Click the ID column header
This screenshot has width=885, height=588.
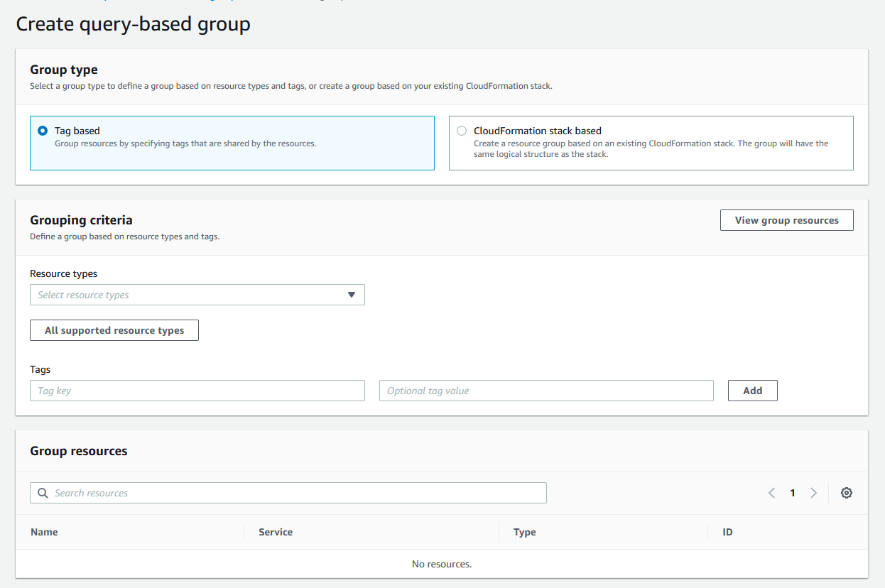pos(727,532)
